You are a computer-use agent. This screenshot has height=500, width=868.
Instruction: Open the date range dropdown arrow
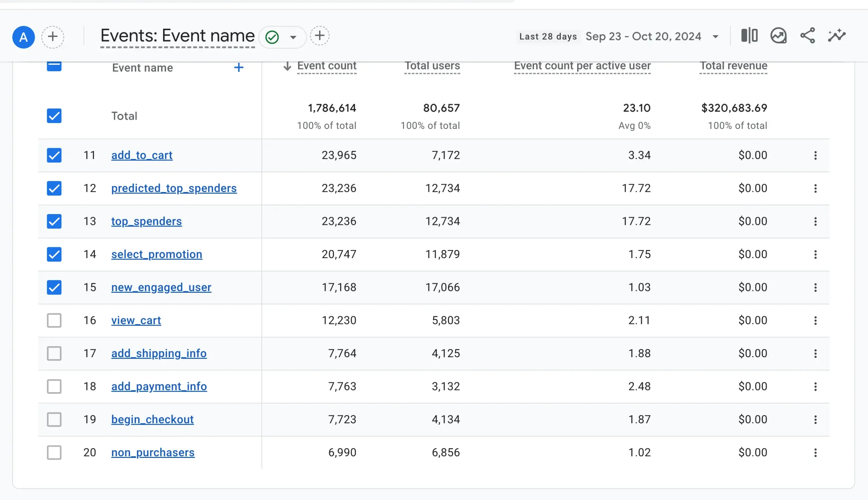pyautogui.click(x=715, y=37)
